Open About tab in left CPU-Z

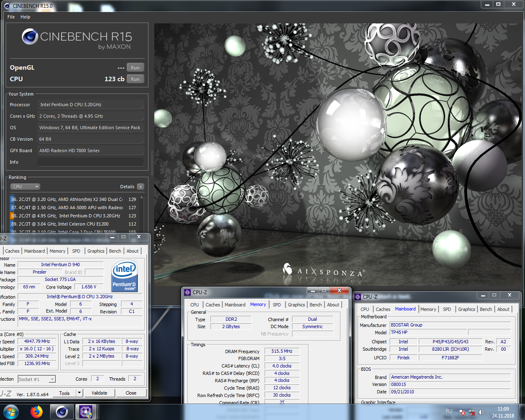(132, 251)
